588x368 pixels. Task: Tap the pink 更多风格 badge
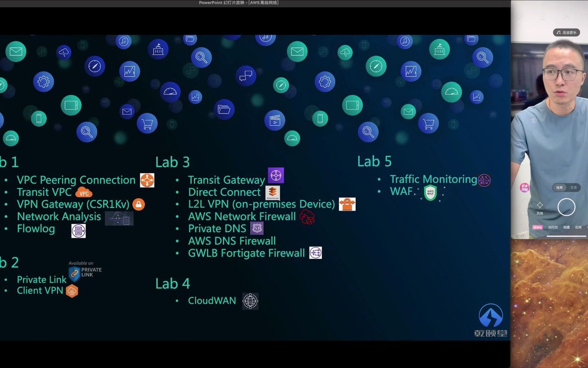pyautogui.click(x=524, y=188)
